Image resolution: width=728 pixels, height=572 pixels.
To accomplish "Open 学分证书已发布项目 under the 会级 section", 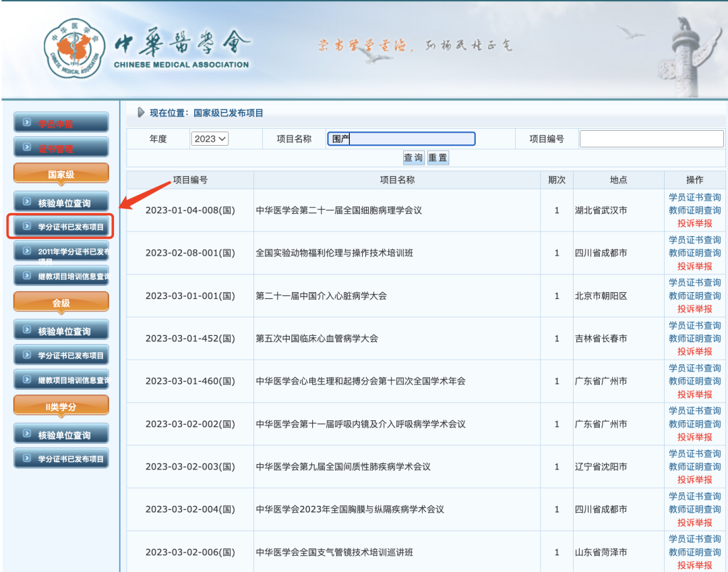I will (61, 355).
